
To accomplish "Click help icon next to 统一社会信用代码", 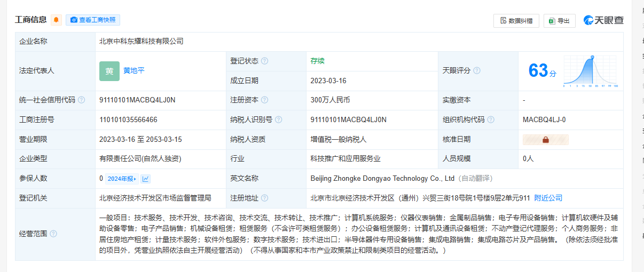I will [x=81, y=100].
